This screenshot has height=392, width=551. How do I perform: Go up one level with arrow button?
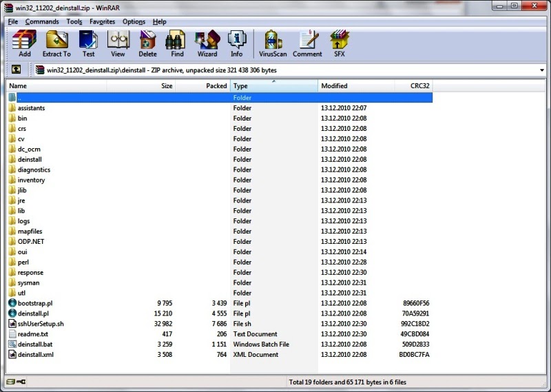click(16, 70)
